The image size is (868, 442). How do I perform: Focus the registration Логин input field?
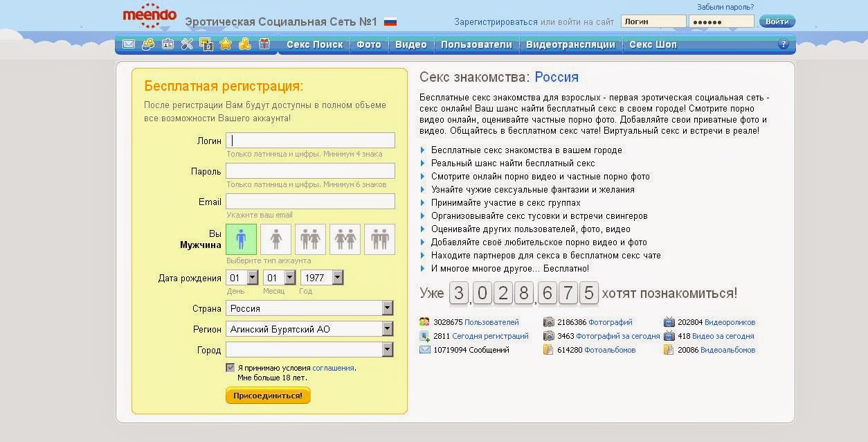pyautogui.click(x=310, y=140)
